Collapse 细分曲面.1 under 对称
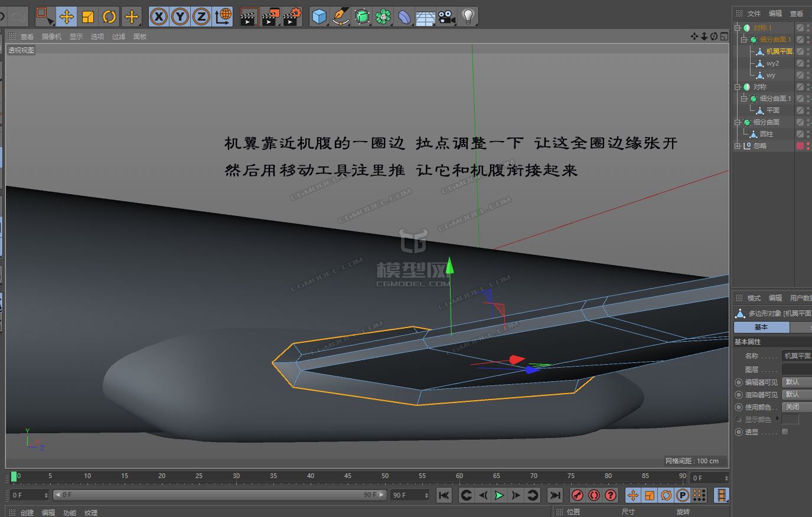This screenshot has width=812, height=517. (x=744, y=99)
